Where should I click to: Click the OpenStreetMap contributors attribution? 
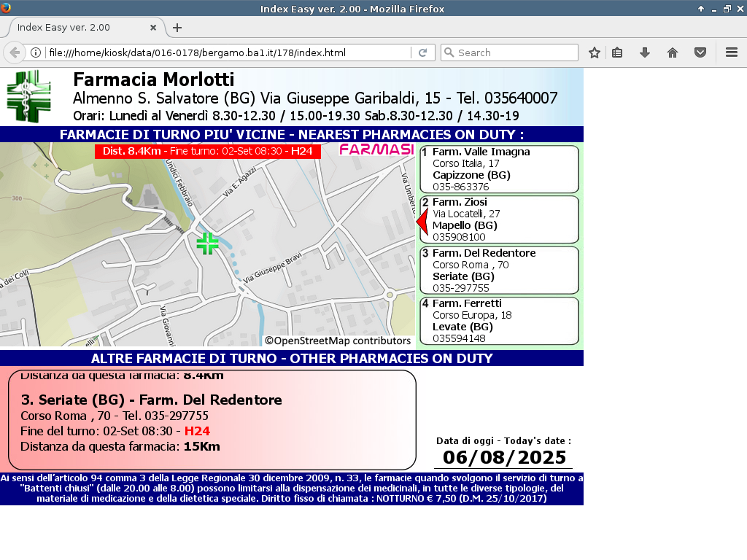[338, 341]
